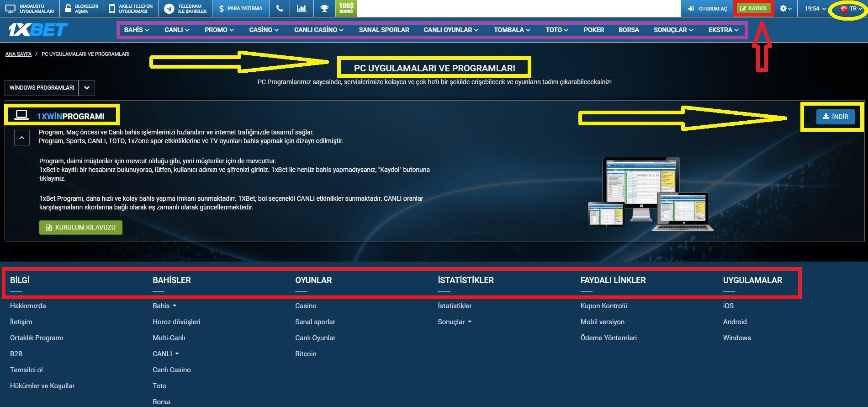Click Oturum Aç login button

(707, 8)
